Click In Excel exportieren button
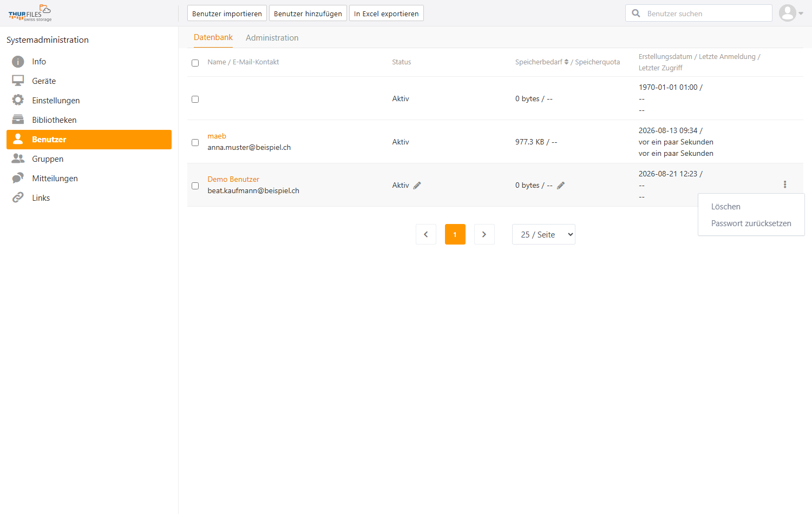 point(387,14)
